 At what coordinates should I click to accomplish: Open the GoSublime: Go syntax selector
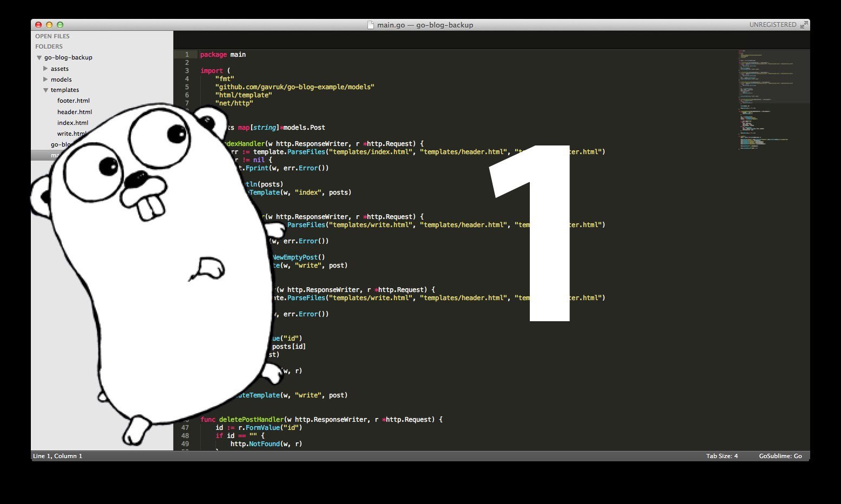pos(780,456)
